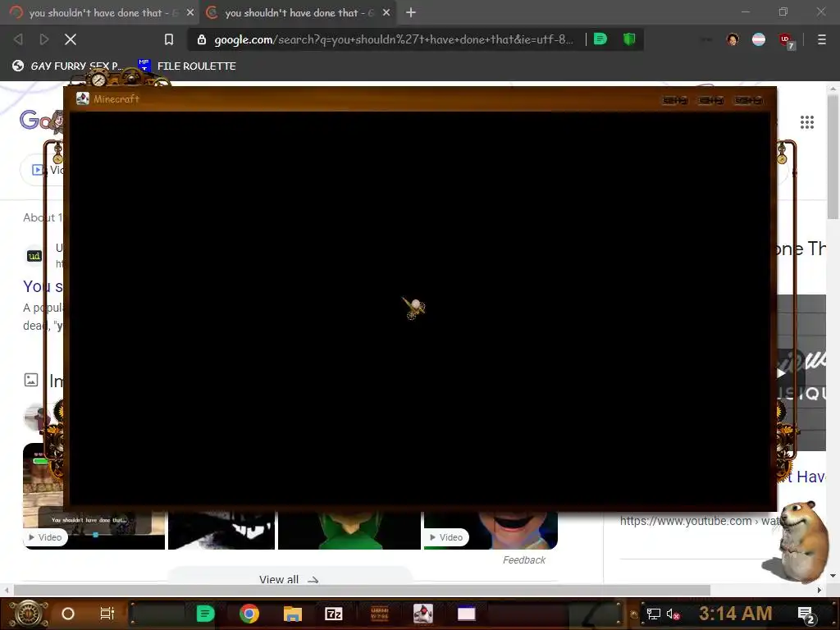Image resolution: width=840 pixels, height=630 pixels.
Task: Open Cortana circle on taskbar
Action: 68,614
